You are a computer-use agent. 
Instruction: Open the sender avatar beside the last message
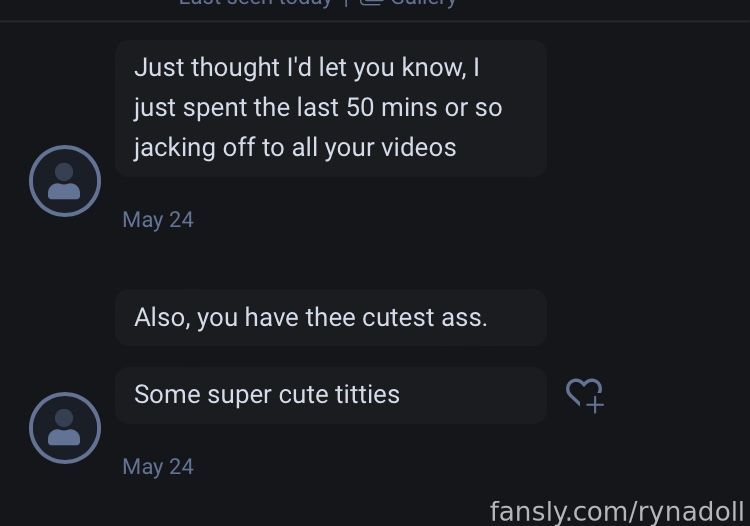tap(65, 428)
